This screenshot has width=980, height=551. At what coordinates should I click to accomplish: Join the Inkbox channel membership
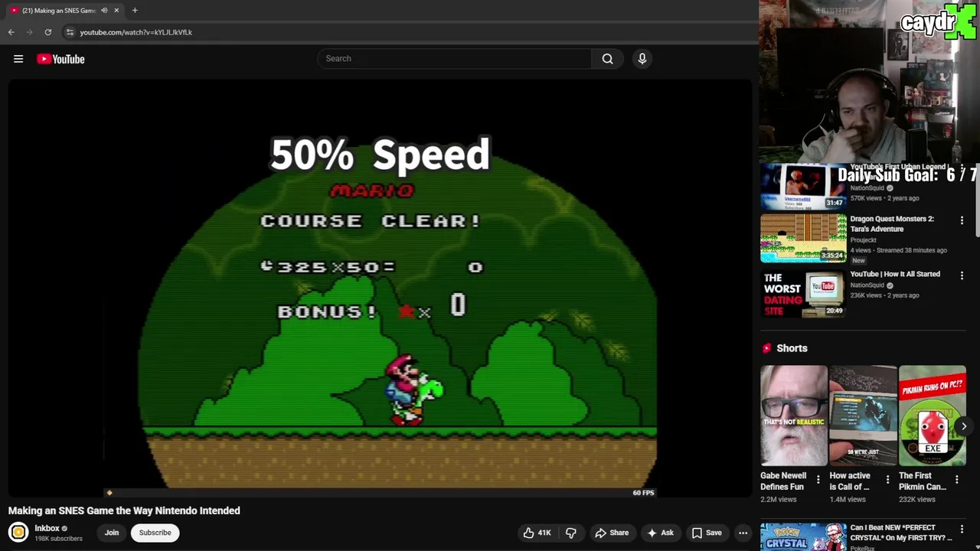coord(112,533)
